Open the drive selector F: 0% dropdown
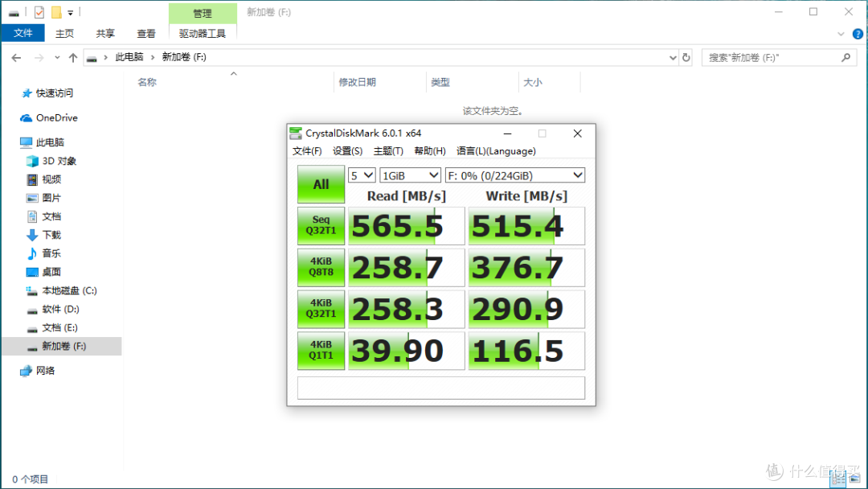This screenshot has width=868, height=489. 515,175
